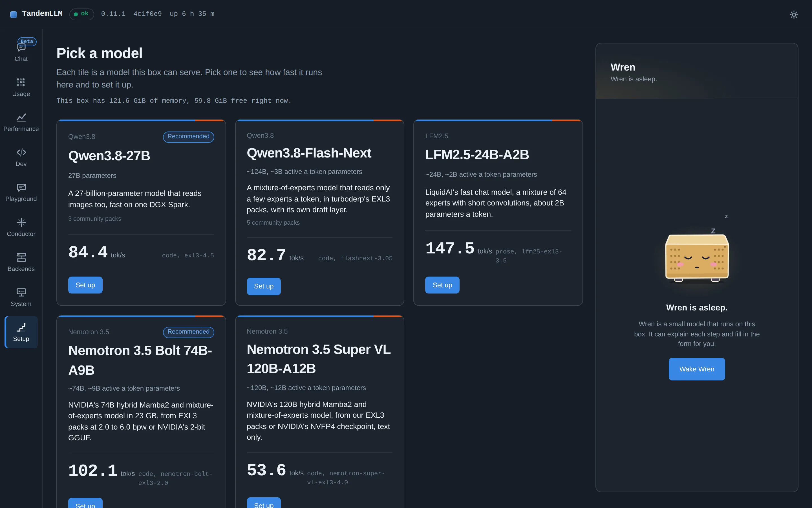
Task: Click the ok status pill
Action: (81, 14)
